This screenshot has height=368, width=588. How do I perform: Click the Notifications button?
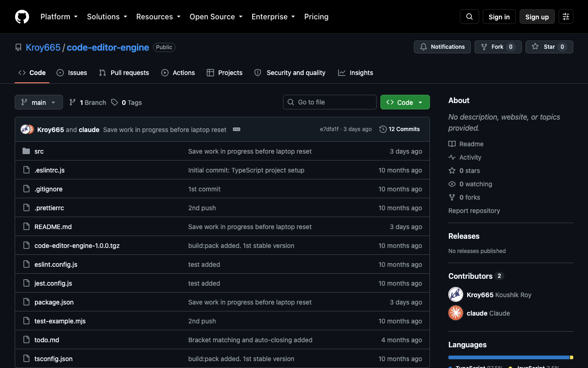442,47
